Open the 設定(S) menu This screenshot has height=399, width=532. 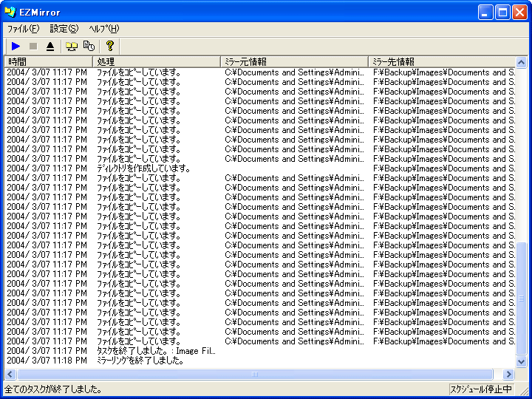[64, 29]
